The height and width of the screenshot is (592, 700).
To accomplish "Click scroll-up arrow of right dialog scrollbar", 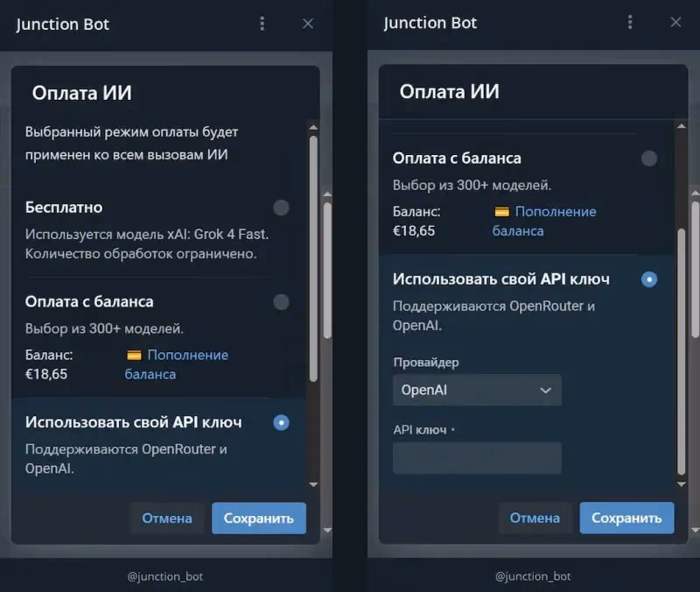I will click(682, 126).
